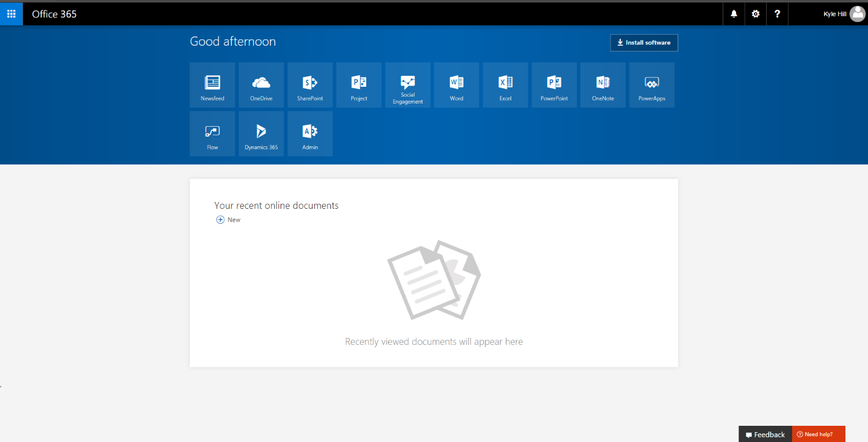Open settings with the gear icon
The height and width of the screenshot is (442, 868).
(x=756, y=14)
